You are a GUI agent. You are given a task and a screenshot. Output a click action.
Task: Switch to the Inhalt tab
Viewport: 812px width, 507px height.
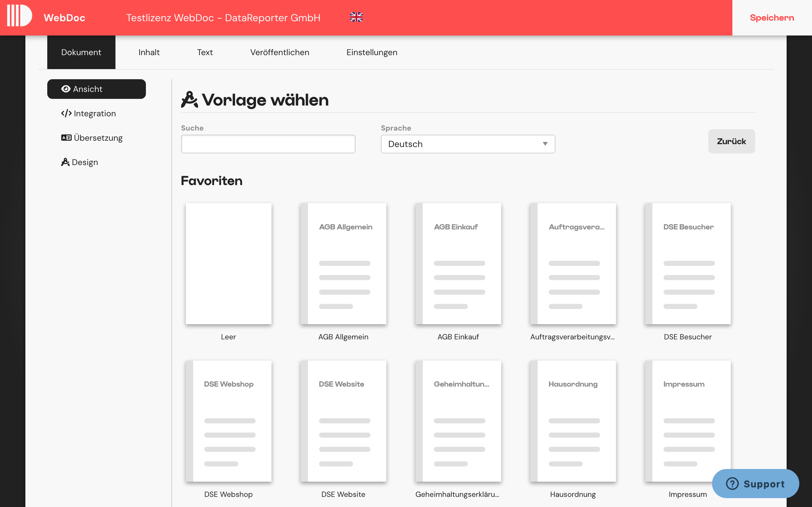pyautogui.click(x=149, y=52)
